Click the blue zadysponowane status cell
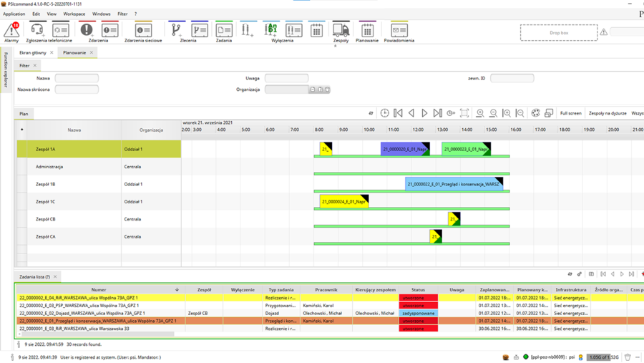 (x=418, y=314)
